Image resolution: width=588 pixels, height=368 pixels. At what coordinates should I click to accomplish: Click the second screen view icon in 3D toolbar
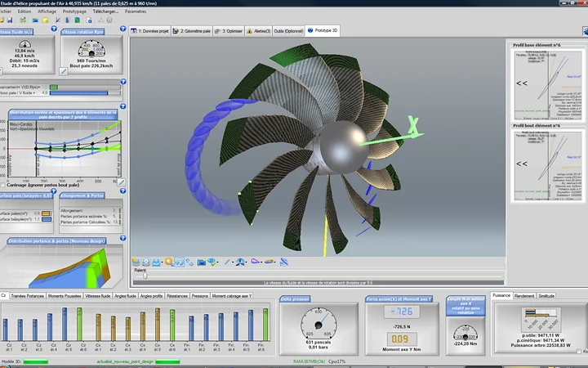(146, 263)
